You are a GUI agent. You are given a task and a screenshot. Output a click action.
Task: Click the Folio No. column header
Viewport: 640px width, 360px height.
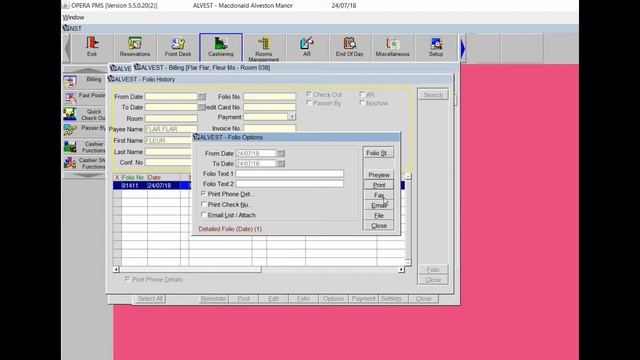[133, 178]
